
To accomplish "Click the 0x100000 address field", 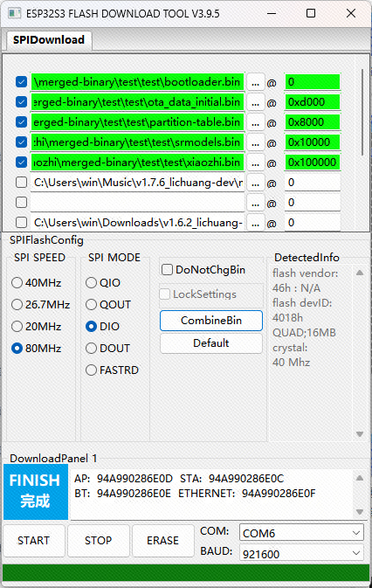I will [312, 163].
